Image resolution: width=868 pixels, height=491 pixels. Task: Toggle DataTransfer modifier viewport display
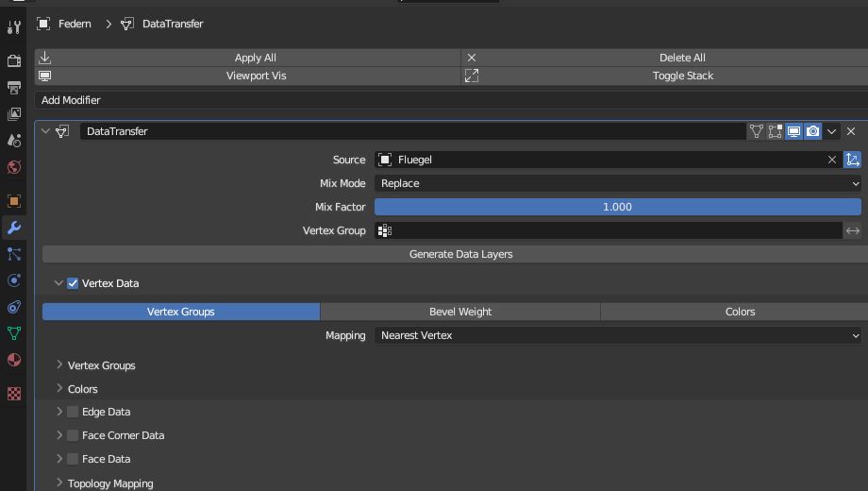pos(793,131)
